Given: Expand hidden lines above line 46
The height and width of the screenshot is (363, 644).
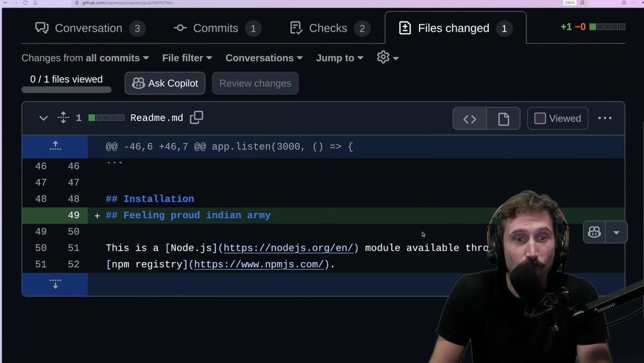Looking at the screenshot, I should pyautogui.click(x=55, y=146).
